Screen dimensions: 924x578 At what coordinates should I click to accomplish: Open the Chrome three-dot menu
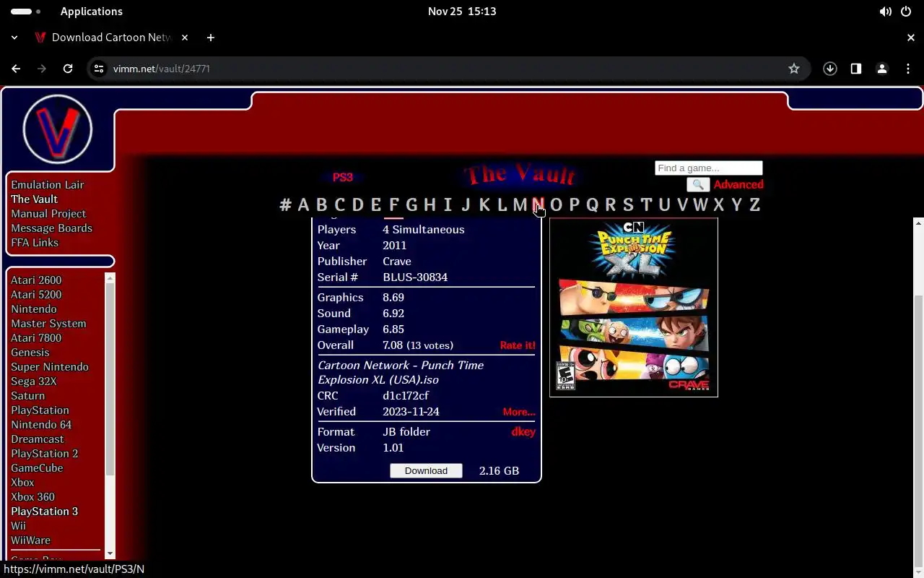click(x=908, y=69)
